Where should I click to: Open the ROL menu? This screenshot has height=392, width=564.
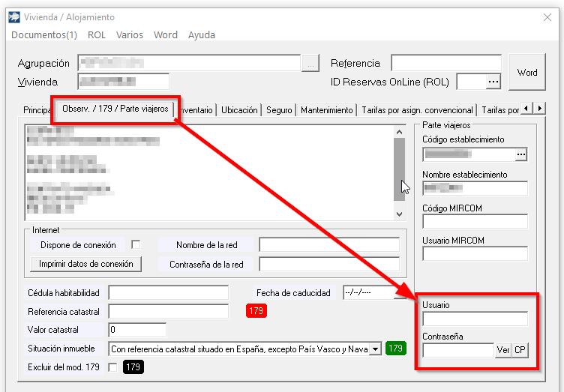point(97,34)
